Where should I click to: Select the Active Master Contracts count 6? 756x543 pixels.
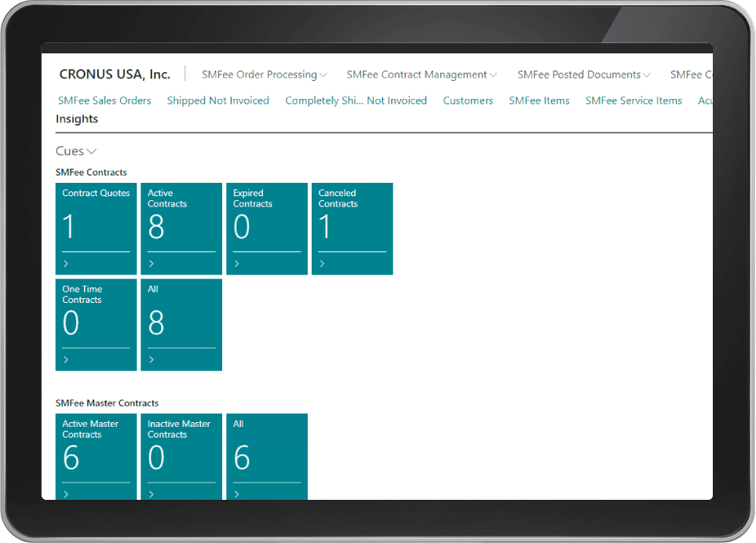point(71,457)
